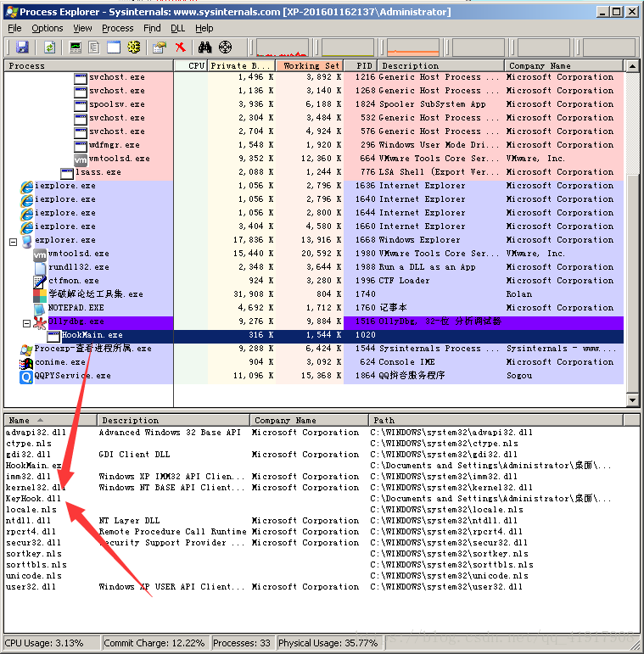The height and width of the screenshot is (654, 644).
Task: Toggle the Show Lower Pane icon
Action: (x=114, y=48)
